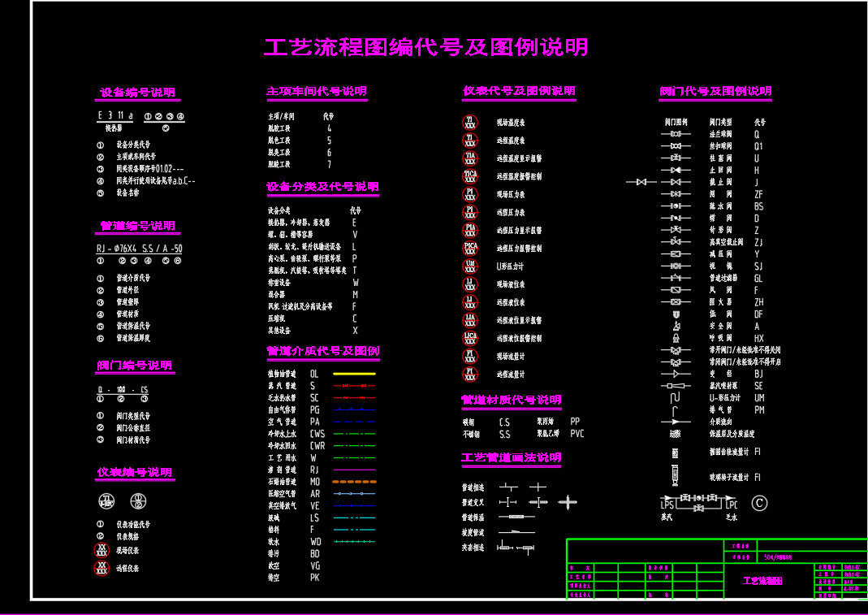
Task: Click the LICA instrument circle symbol
Action: [x=470, y=338]
